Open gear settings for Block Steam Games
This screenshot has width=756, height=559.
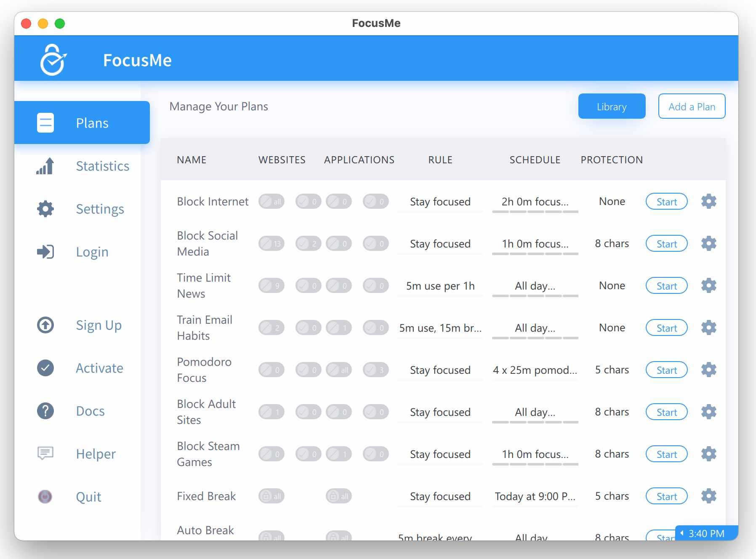tap(709, 454)
